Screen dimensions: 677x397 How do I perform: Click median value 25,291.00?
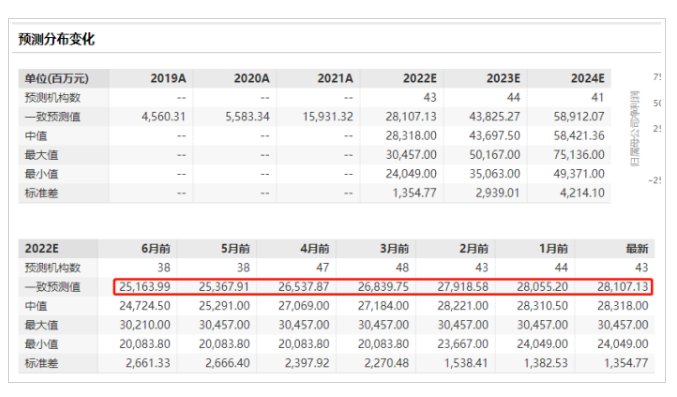tap(225, 306)
